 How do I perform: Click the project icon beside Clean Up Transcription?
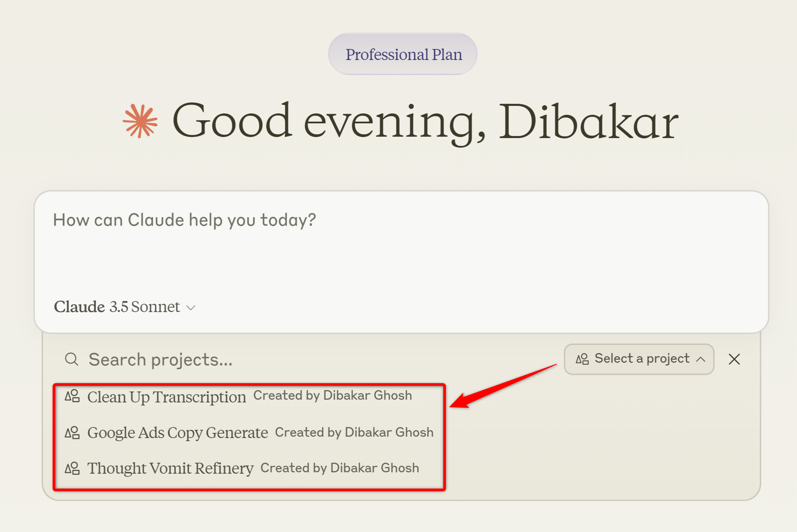pyautogui.click(x=71, y=396)
